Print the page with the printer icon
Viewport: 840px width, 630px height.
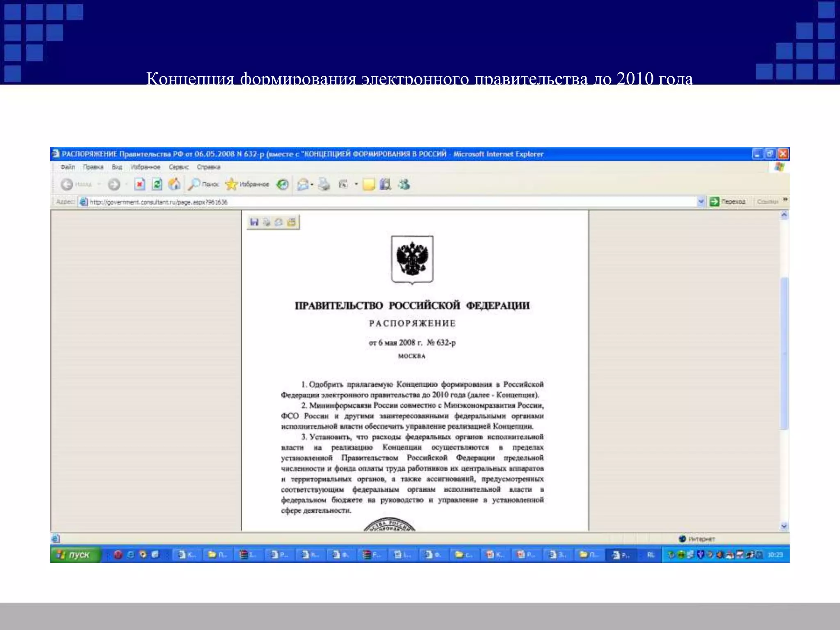click(x=324, y=185)
